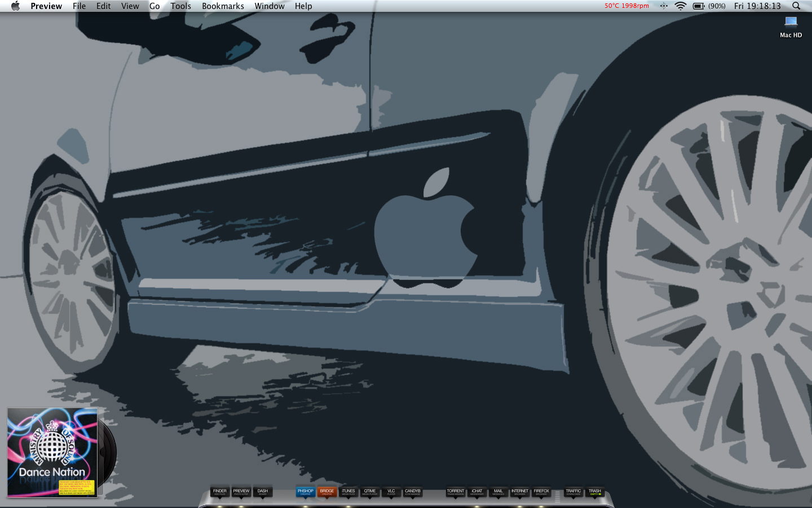Open the Help menu

click(x=303, y=6)
